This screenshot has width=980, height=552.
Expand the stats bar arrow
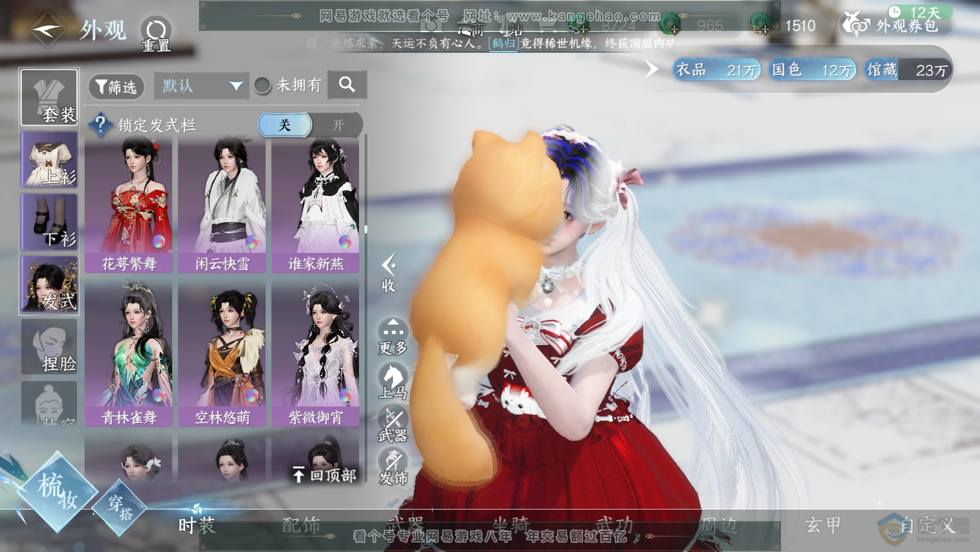tap(651, 69)
